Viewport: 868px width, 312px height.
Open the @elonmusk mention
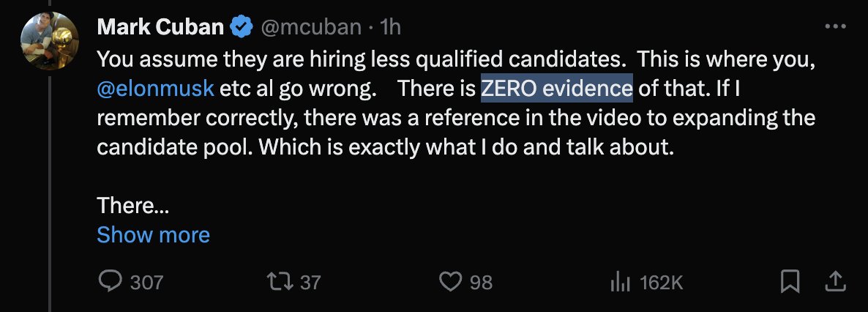click(155, 89)
